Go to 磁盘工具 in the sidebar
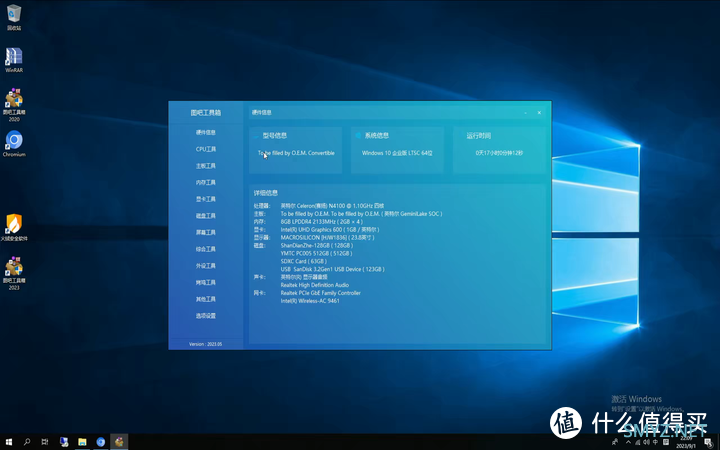 [206, 216]
